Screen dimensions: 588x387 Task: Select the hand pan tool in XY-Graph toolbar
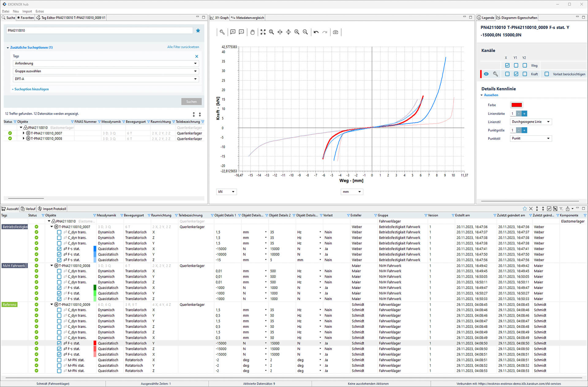pyautogui.click(x=252, y=32)
